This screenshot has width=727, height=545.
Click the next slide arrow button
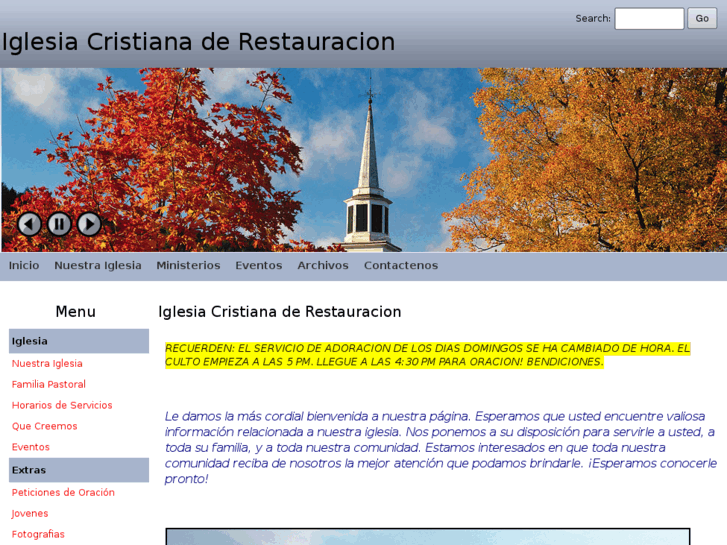click(89, 224)
